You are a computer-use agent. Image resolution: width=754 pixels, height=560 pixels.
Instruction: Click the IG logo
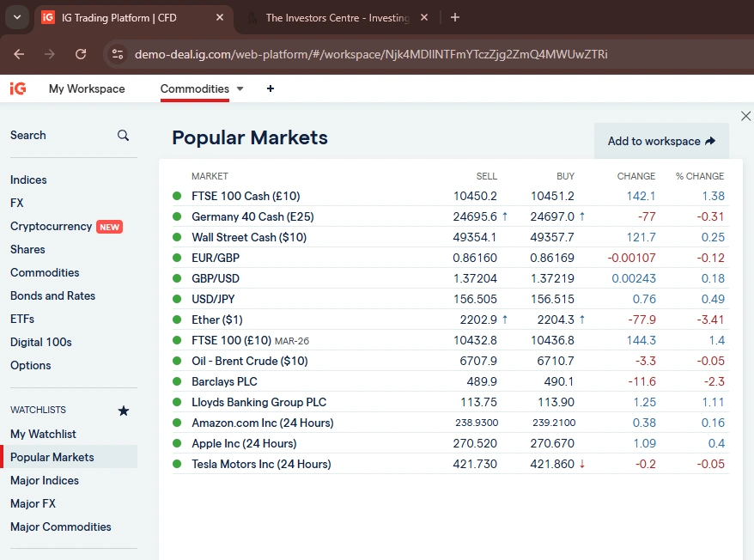click(17, 88)
